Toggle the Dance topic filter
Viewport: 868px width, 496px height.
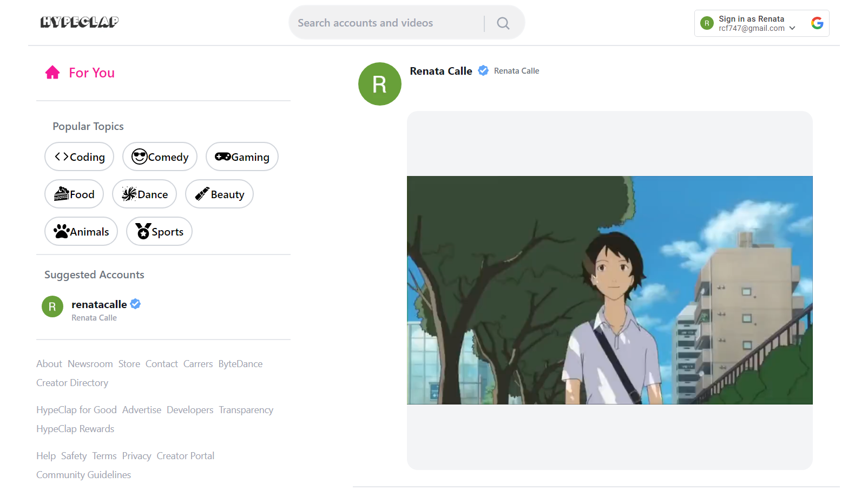click(x=144, y=194)
